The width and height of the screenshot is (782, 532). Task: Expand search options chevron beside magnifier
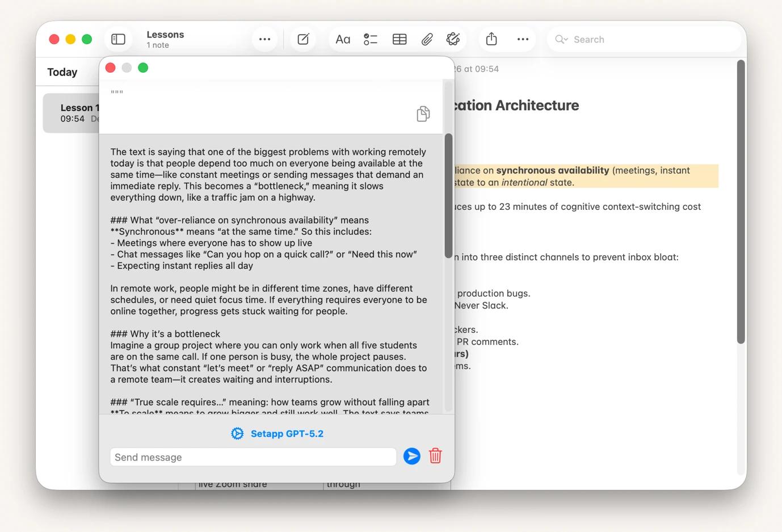(x=566, y=40)
